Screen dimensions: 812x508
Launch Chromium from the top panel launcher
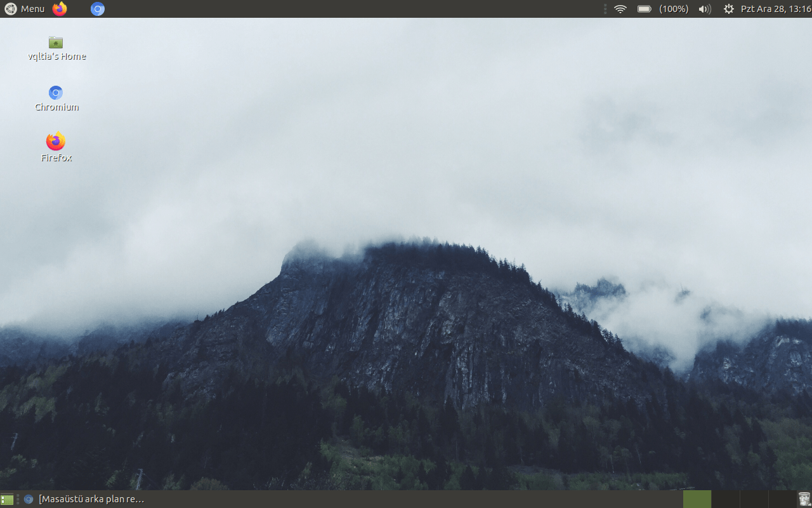point(97,9)
